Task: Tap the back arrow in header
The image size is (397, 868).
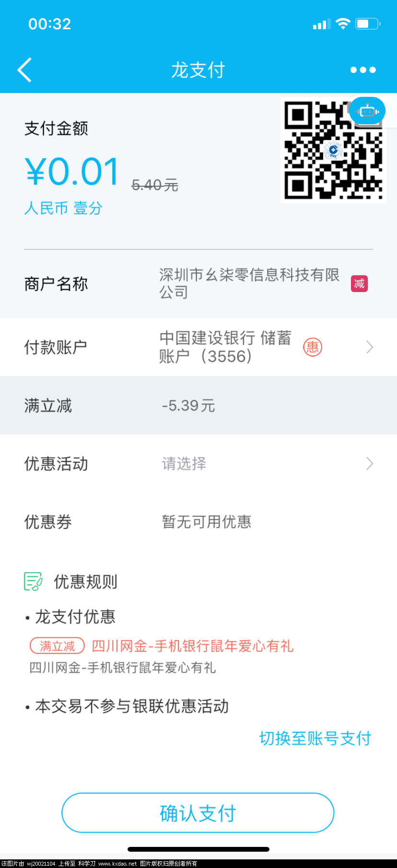Action: pos(24,70)
